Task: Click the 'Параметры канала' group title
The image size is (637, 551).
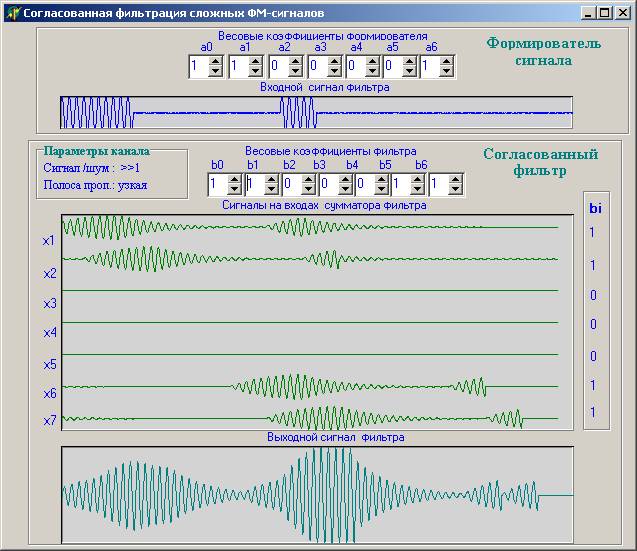Action: pos(97,151)
